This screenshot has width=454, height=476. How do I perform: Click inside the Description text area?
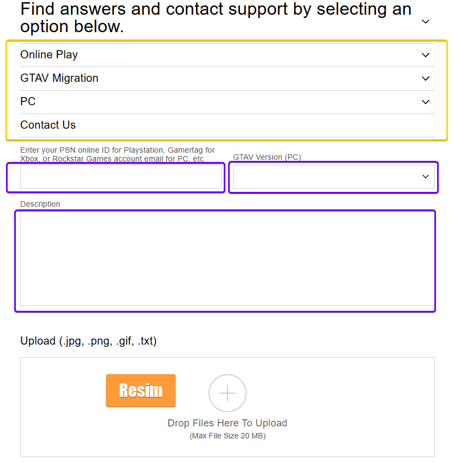coord(227,258)
